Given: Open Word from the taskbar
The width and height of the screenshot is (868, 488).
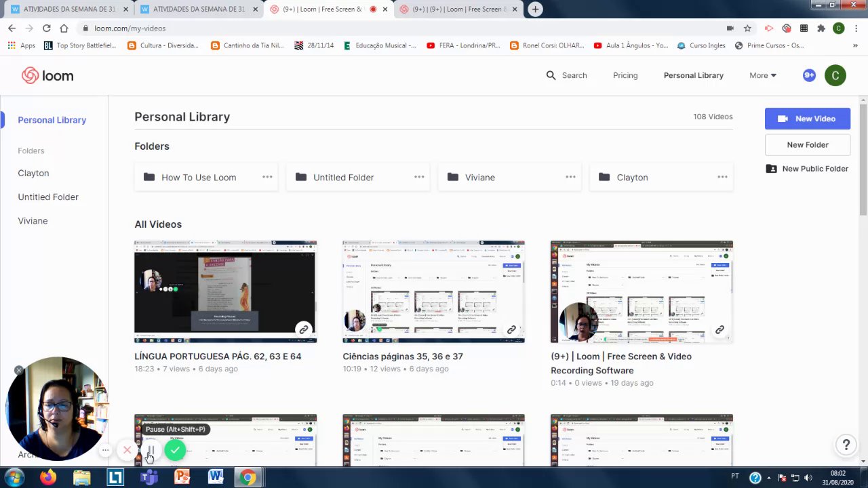Looking at the screenshot, I should (x=216, y=477).
